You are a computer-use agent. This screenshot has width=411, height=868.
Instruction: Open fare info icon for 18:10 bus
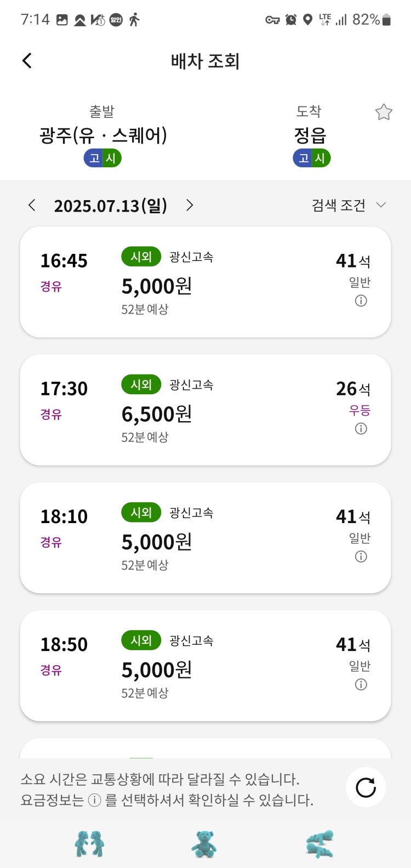coord(361,557)
